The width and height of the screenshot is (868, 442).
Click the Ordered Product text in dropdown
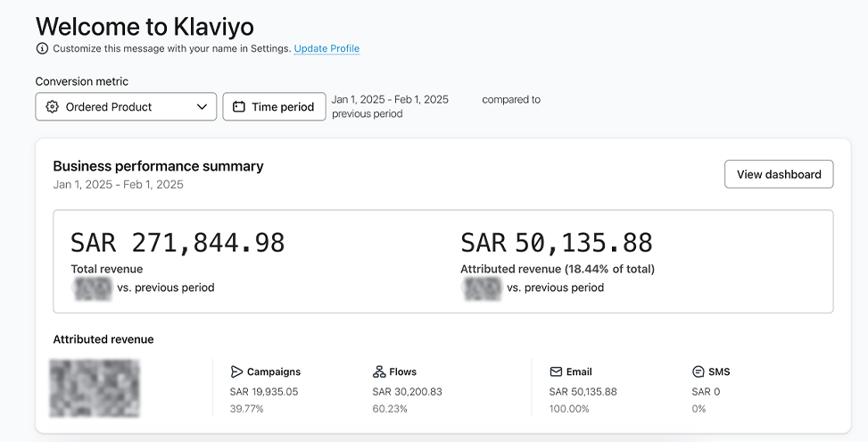109,107
